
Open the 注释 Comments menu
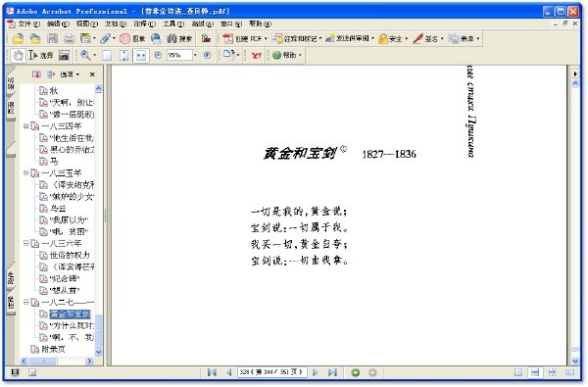(x=144, y=24)
